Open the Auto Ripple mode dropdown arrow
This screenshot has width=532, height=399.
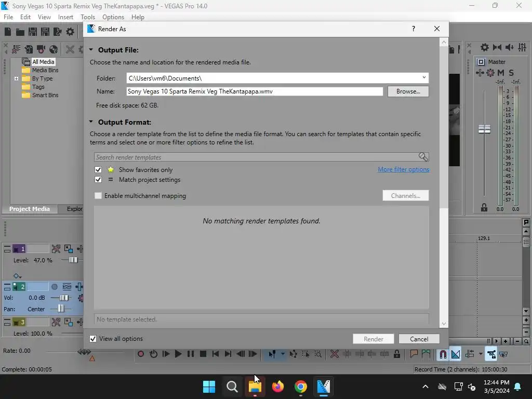point(481,354)
